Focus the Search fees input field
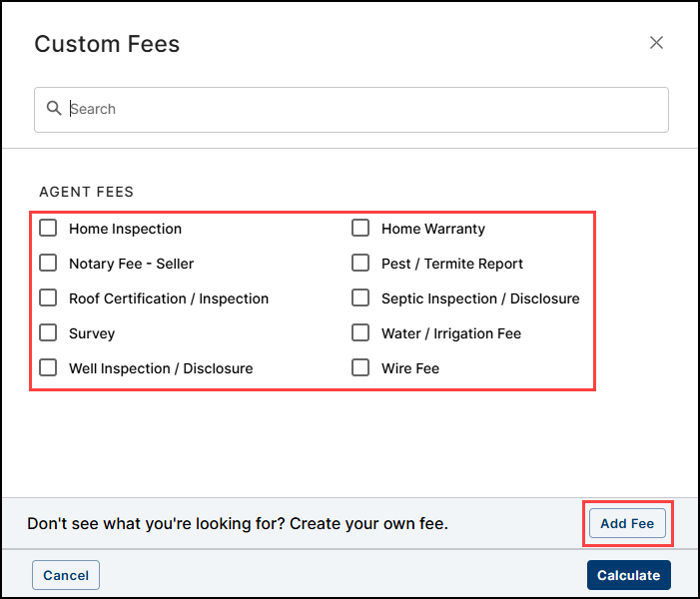This screenshot has width=700, height=599. pos(359,109)
